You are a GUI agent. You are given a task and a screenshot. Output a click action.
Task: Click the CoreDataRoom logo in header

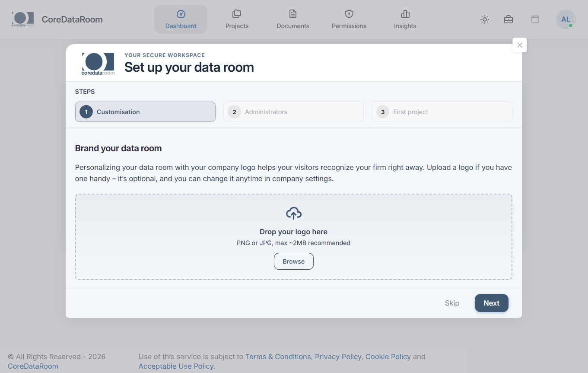click(x=23, y=19)
